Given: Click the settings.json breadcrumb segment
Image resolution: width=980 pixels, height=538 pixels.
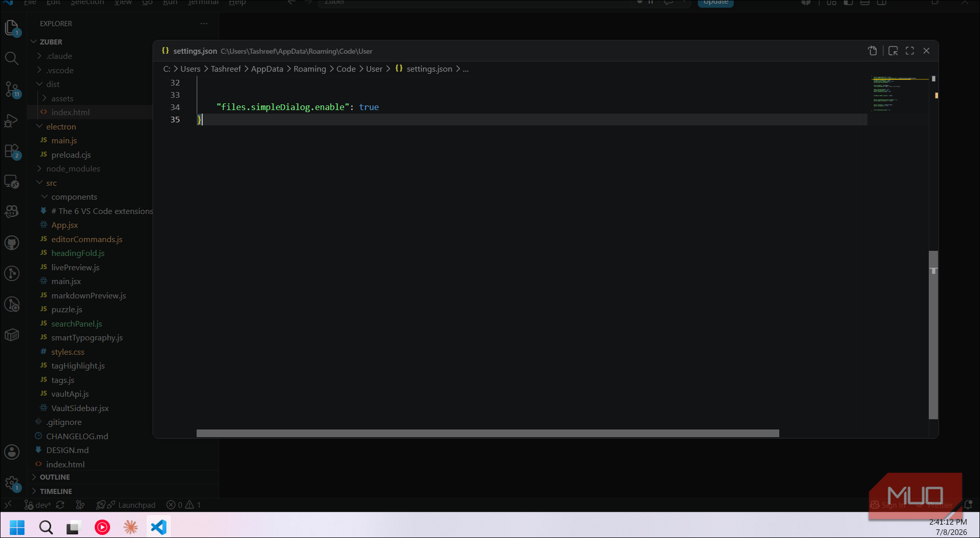Looking at the screenshot, I should (429, 69).
